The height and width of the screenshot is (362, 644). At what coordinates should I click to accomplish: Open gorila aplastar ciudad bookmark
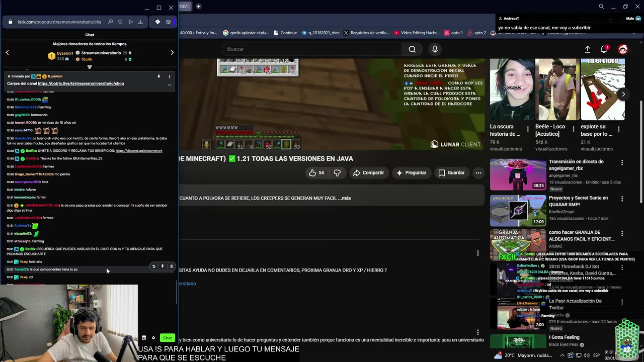(246, 33)
